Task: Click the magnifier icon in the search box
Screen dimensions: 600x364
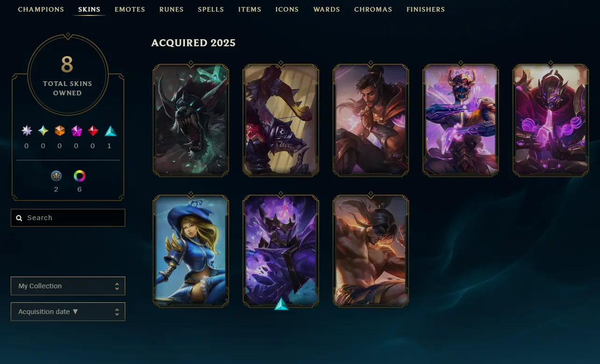Action: point(19,218)
